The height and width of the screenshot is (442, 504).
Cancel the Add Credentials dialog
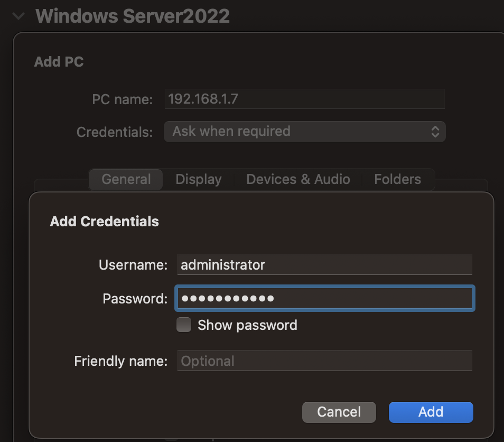[x=339, y=412]
